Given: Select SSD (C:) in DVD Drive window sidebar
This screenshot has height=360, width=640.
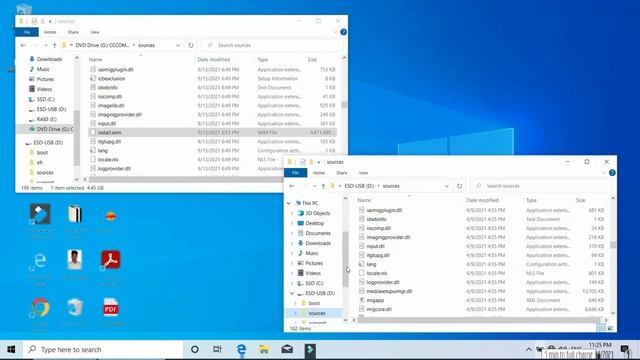Looking at the screenshot, I should tap(45, 99).
